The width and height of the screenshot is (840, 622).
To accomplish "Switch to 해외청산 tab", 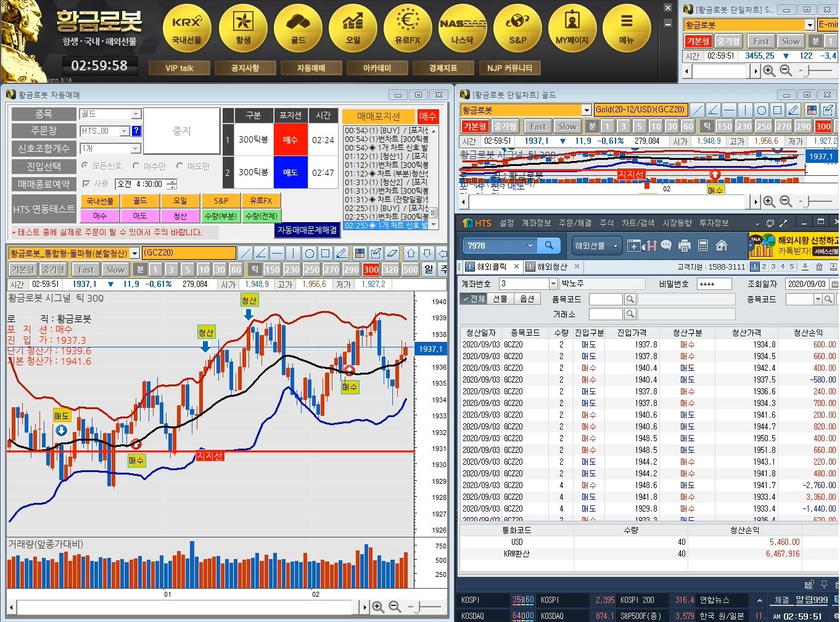I will point(552,267).
